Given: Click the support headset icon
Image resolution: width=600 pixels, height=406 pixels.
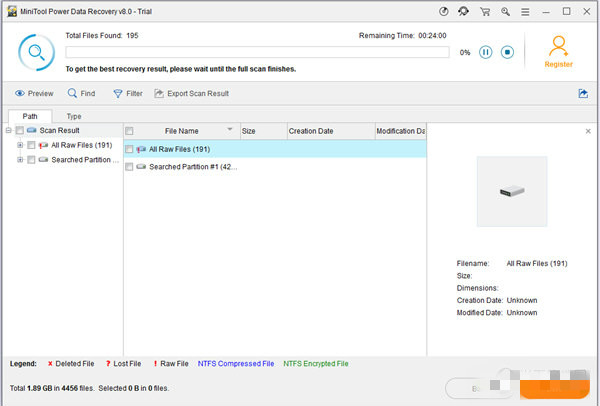Looking at the screenshot, I should 463,11.
